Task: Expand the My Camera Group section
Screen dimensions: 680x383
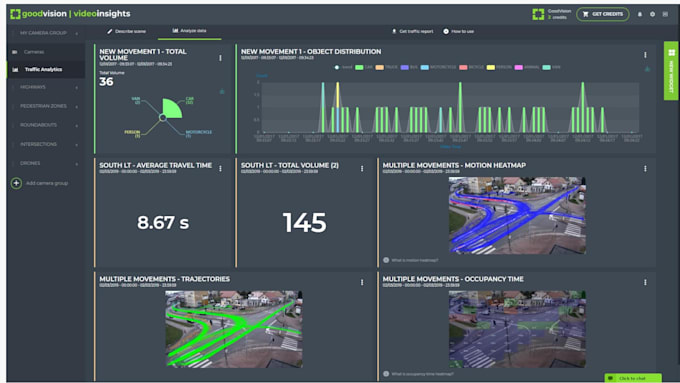Action: (x=46, y=33)
